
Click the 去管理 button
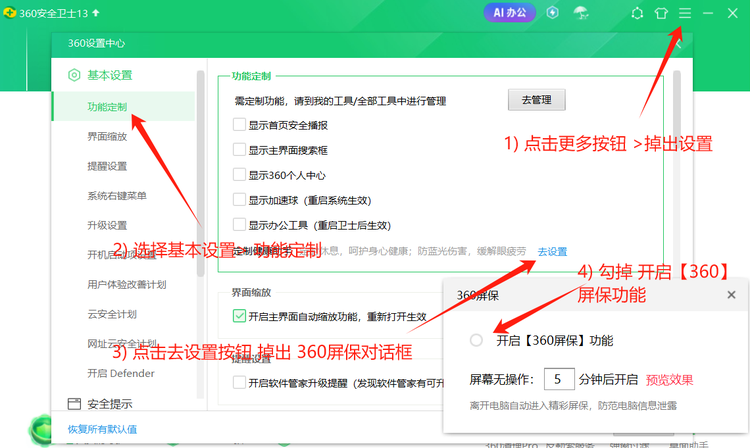536,100
